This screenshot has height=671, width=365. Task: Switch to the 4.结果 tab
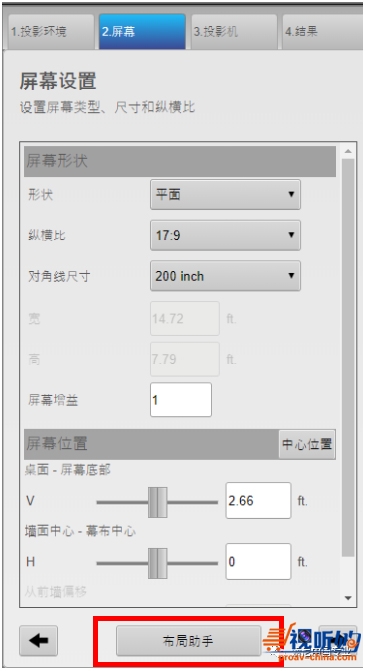point(322,32)
